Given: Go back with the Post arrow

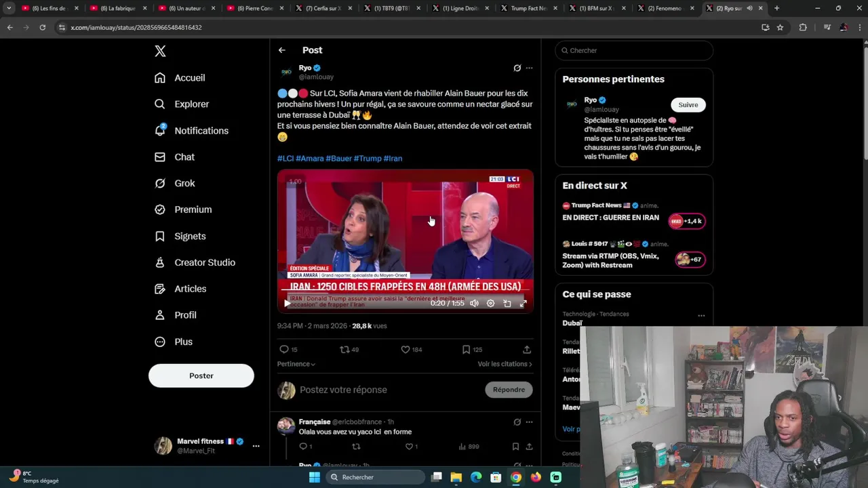Looking at the screenshot, I should pos(282,50).
